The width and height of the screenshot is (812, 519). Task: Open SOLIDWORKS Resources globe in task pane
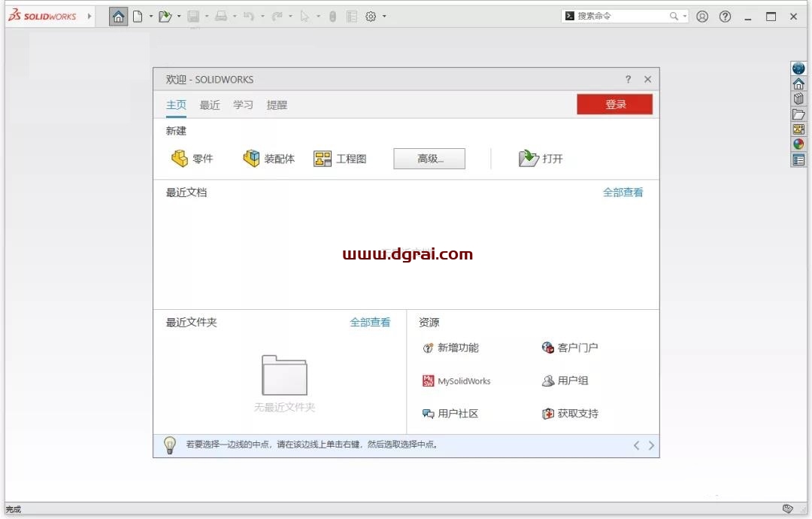[798, 68]
